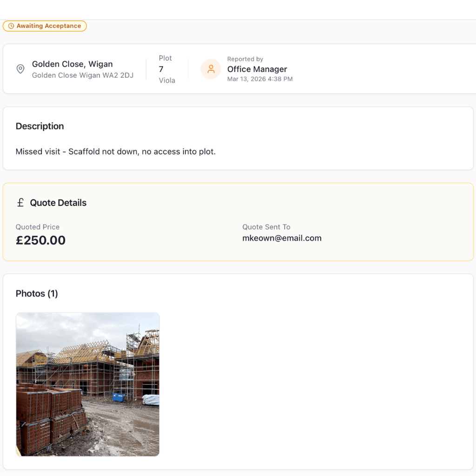Open the construction site photo thumbnail

pos(88,384)
